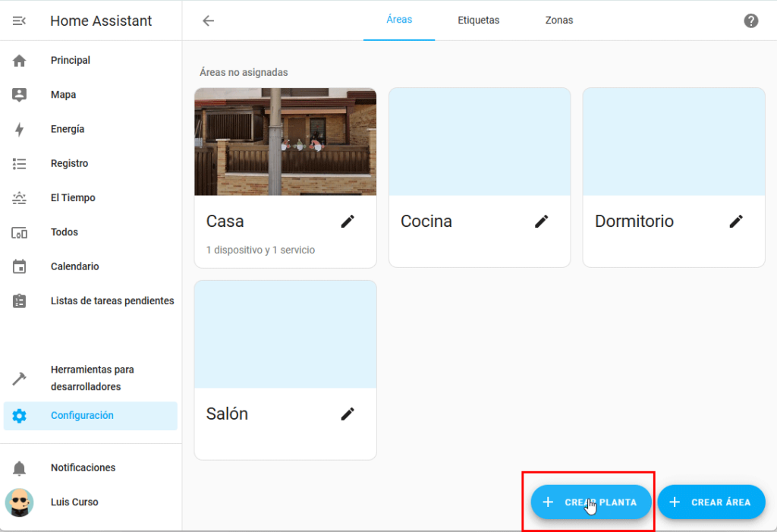Image resolution: width=777 pixels, height=532 pixels.
Task: Select the Áreas tab
Action: 399,20
